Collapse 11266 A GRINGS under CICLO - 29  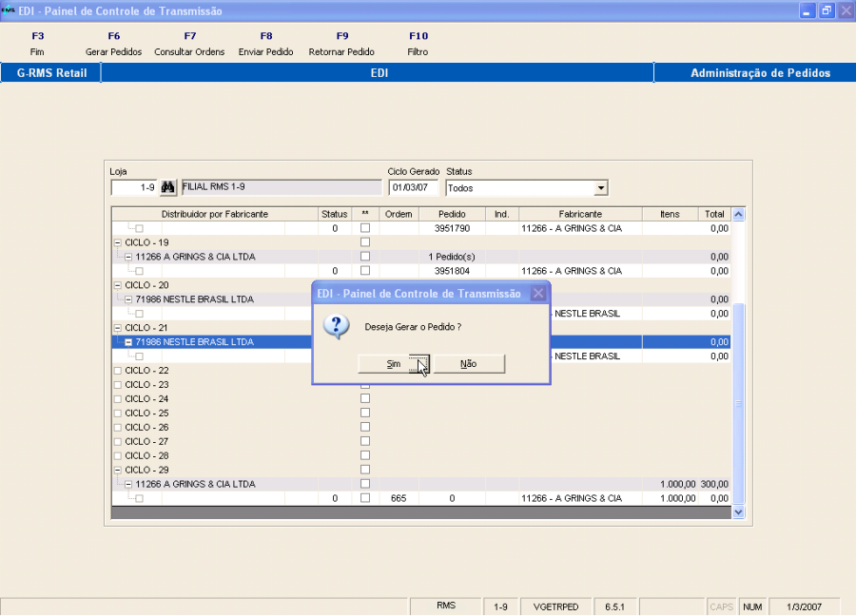[128, 484]
